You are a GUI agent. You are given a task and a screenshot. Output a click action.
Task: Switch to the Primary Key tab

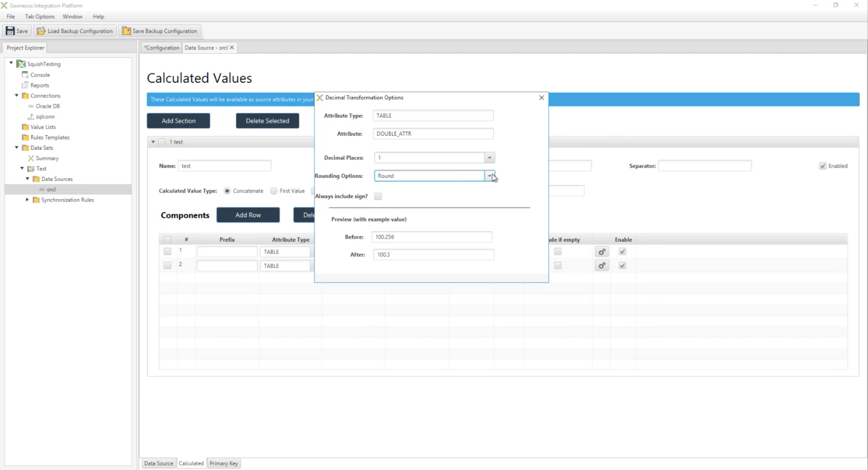pyautogui.click(x=224, y=463)
